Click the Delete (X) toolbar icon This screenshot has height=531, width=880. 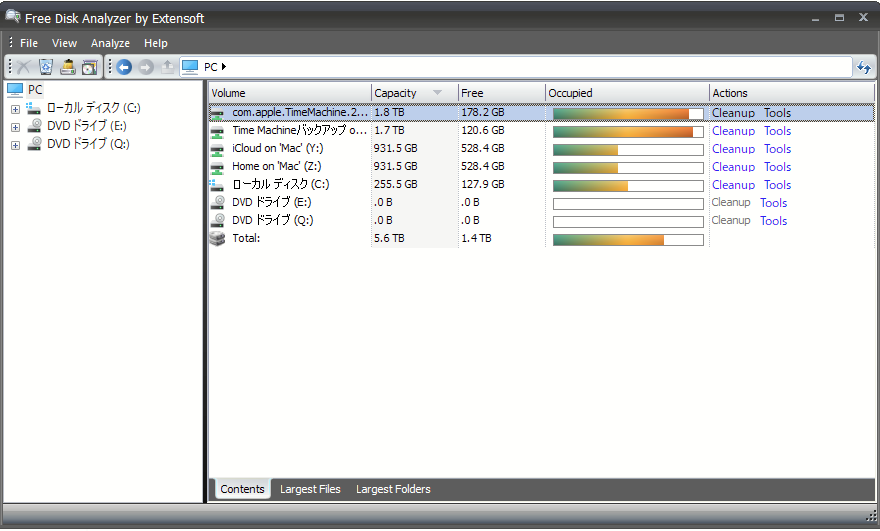24,67
